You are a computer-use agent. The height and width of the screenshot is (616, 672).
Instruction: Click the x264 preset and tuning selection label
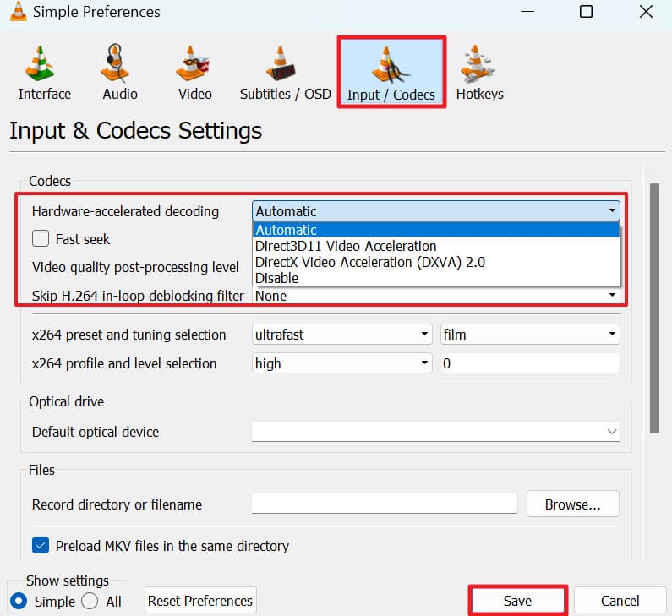click(129, 335)
